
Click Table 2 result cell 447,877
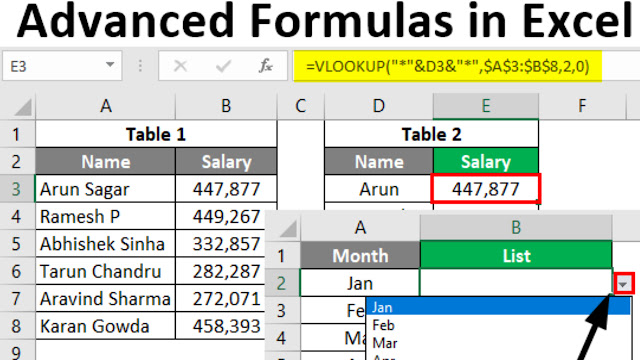(486, 189)
